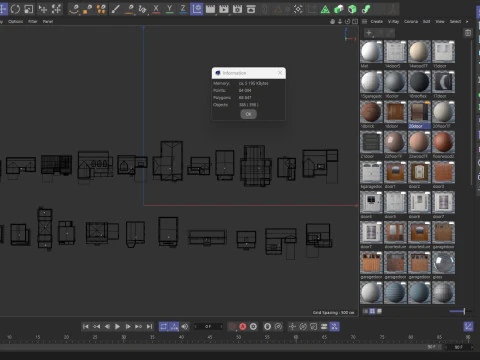Click the viewport camera navigation hand icon

point(332,21)
